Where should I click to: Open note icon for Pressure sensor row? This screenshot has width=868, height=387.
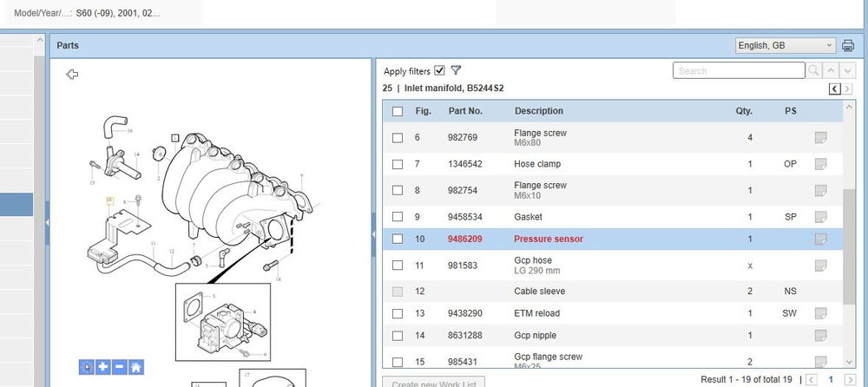(820, 239)
